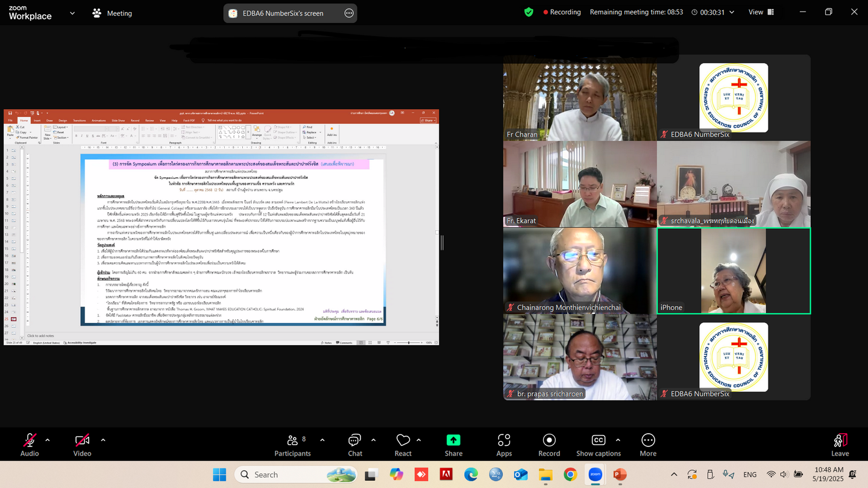Open Slide Show tab in shared PowerPoint
Screen dimensions: 868x488
point(118,120)
